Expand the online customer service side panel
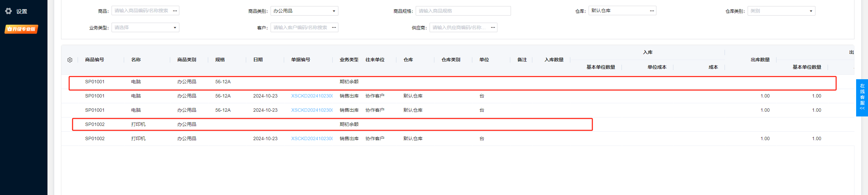This screenshot has height=195, width=868. pos(862,97)
